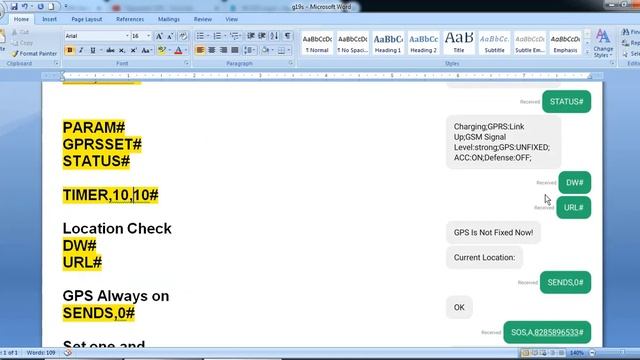640x360 pixels.
Task: Apply the Emphasis style
Action: pyautogui.click(x=565, y=43)
